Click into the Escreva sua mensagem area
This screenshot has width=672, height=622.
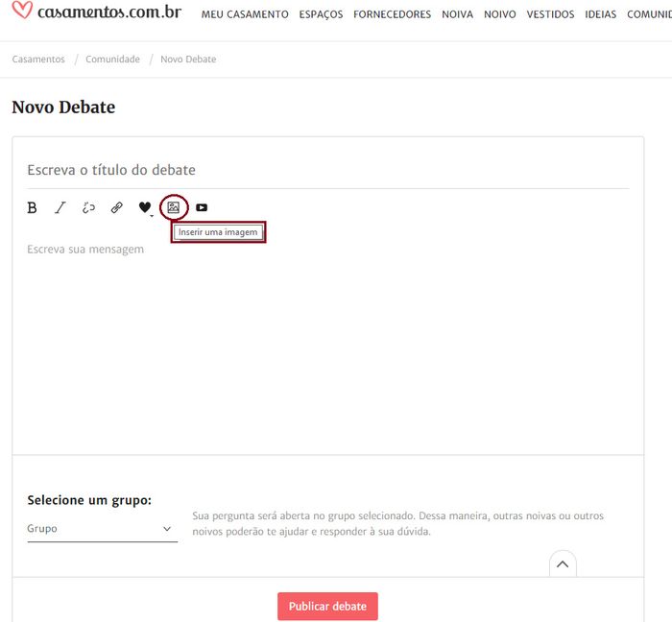click(x=328, y=339)
